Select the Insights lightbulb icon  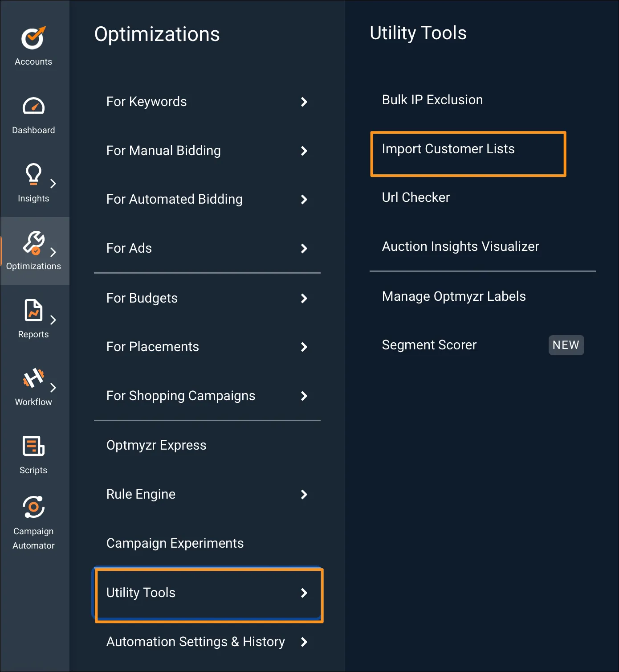tap(33, 174)
